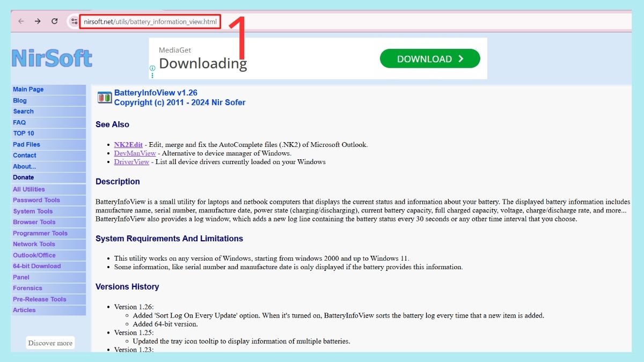This screenshot has width=644, height=362.
Task: Open the Blog sidebar link
Action: click(x=20, y=101)
